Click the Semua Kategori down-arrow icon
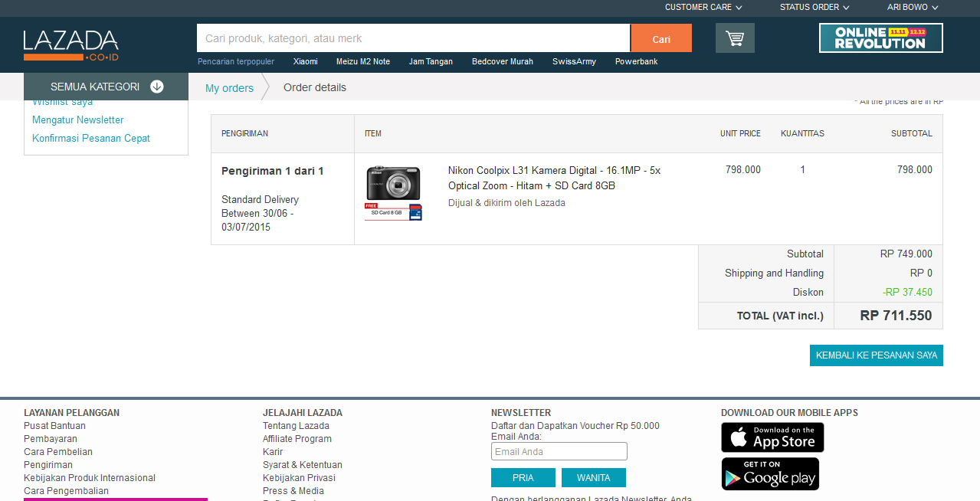The height and width of the screenshot is (501, 980). click(x=157, y=87)
